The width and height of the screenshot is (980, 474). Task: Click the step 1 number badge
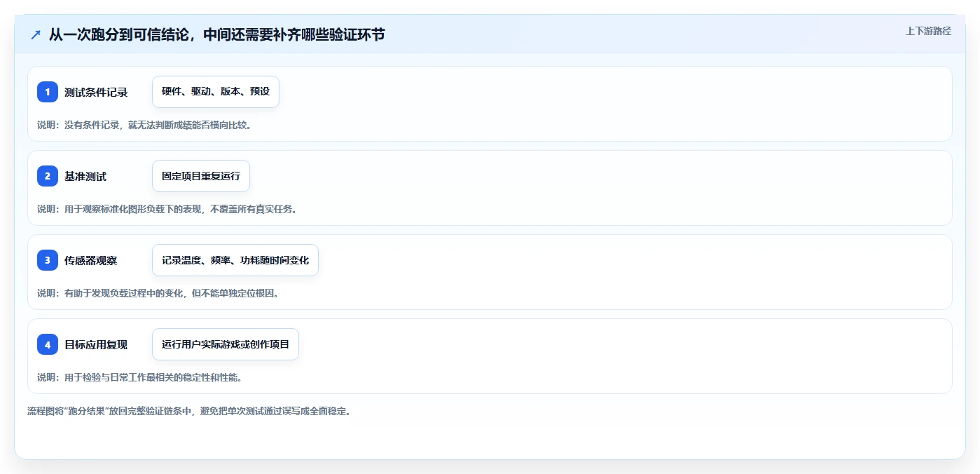tap(48, 92)
